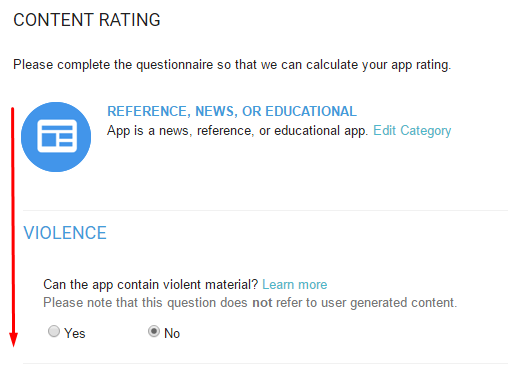Click the REFERENCE, NEWS, OR EDUCATIONAL title
Image resolution: width=508 pixels, height=373 pixels.
click(x=232, y=111)
